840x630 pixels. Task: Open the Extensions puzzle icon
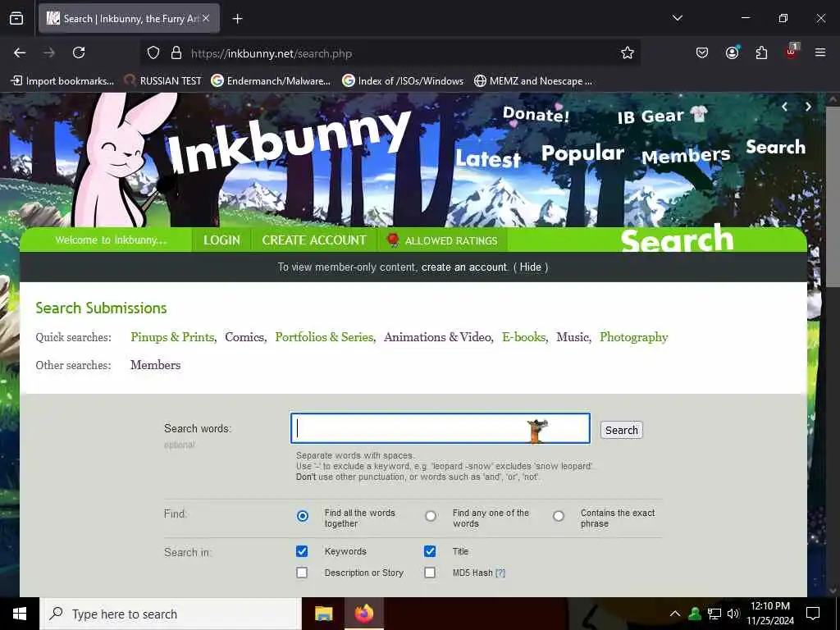click(761, 52)
